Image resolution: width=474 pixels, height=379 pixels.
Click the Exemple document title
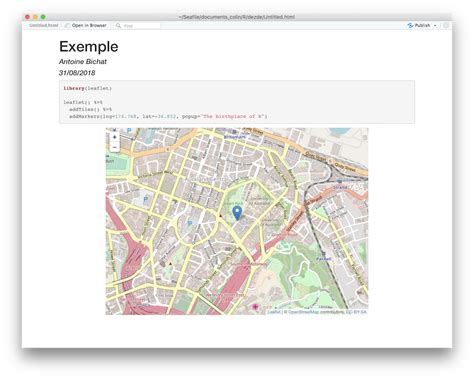point(89,46)
